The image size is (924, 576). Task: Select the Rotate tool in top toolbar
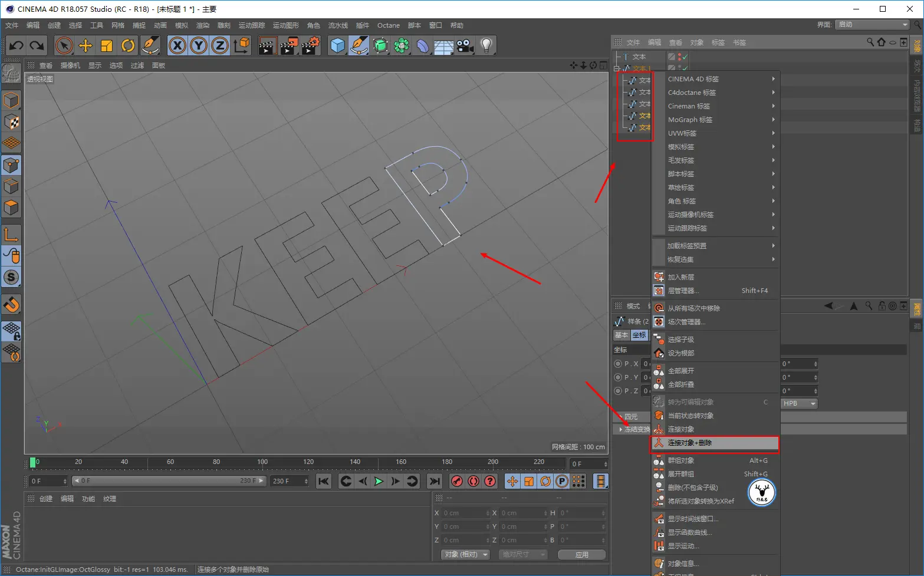pyautogui.click(x=128, y=45)
